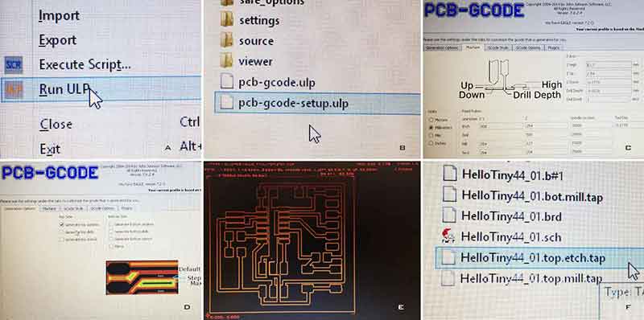The width and height of the screenshot is (644, 320).
Task: Open the settings folder icon
Action: point(227,19)
